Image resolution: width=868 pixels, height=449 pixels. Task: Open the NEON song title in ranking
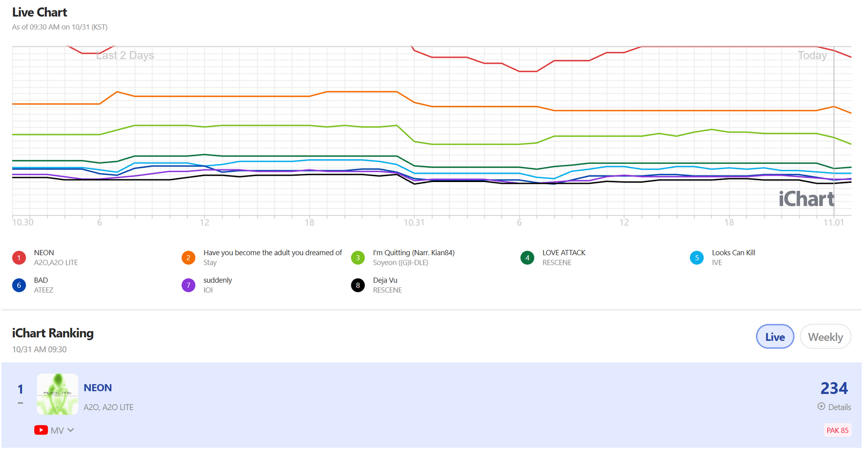[98, 388]
